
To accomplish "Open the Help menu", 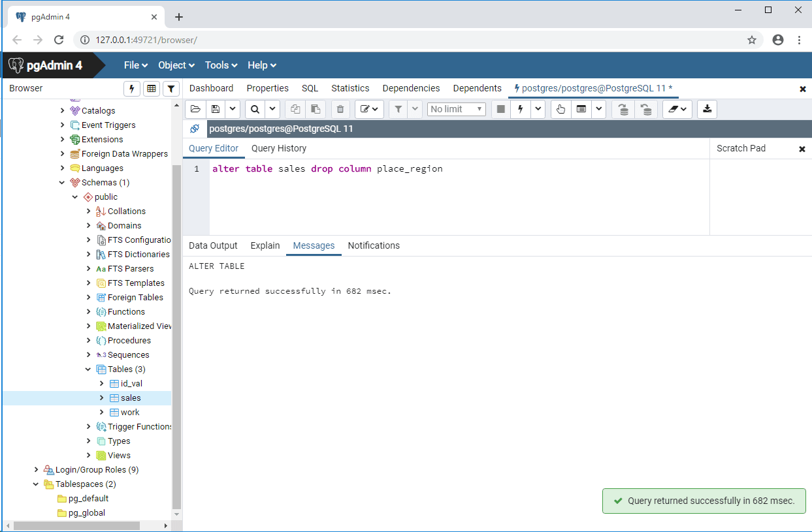I will coord(262,65).
